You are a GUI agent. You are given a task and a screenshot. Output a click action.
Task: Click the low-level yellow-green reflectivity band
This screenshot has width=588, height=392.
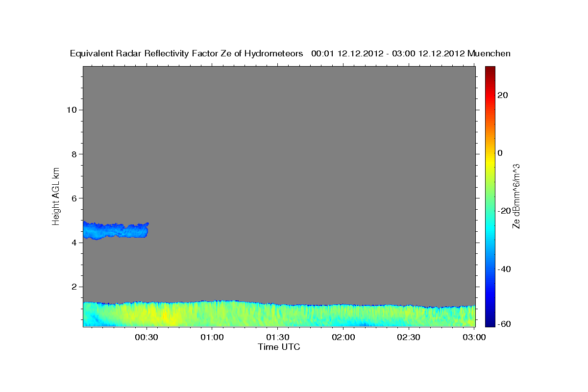(x=279, y=314)
